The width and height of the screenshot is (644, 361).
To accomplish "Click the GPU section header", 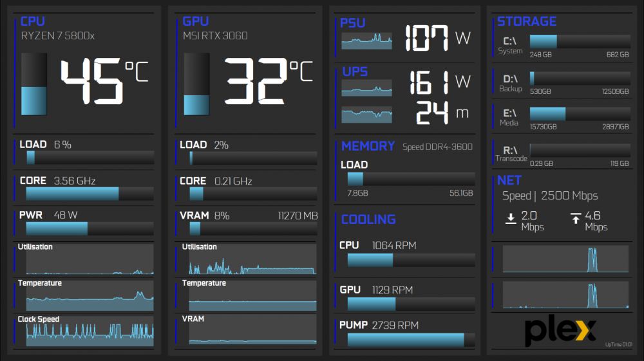I will (x=197, y=22).
